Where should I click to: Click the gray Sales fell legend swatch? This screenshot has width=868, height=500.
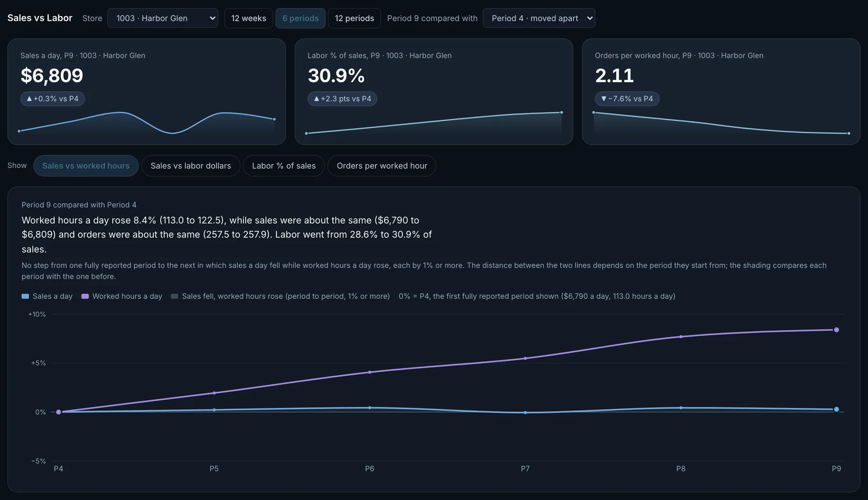[x=174, y=296]
